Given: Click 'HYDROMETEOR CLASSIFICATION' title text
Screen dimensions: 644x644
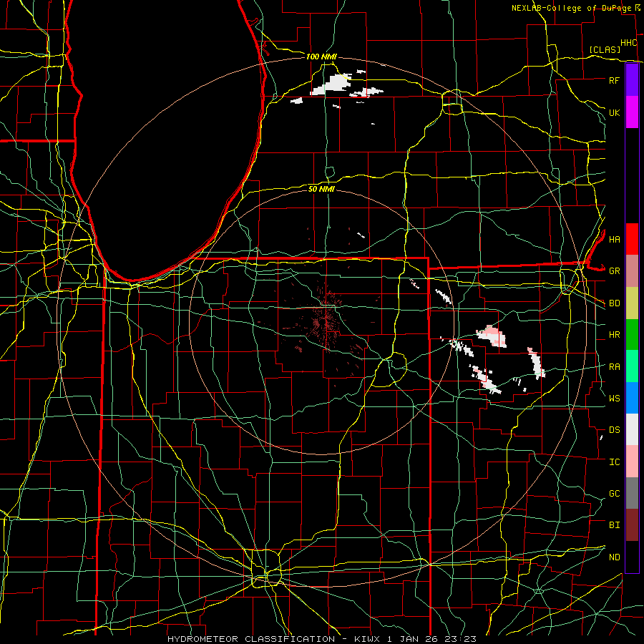Looking at the screenshot, I should coord(251,639).
